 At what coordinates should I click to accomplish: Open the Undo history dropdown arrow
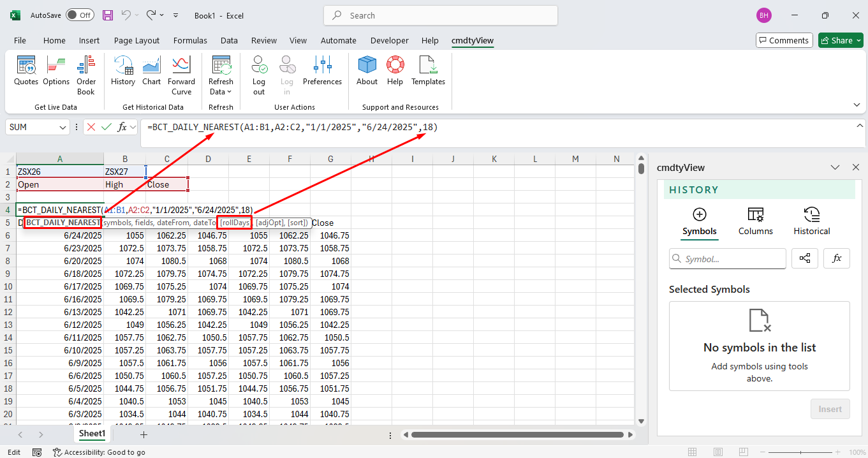[138, 15]
